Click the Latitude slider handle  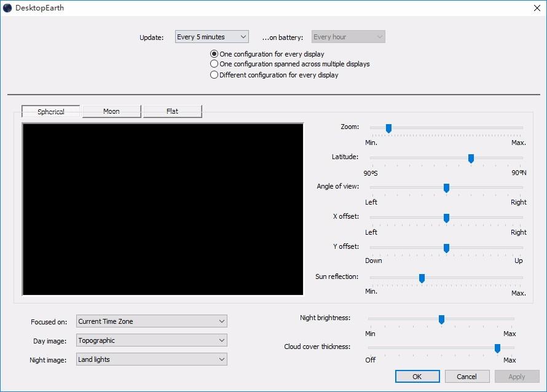(471, 159)
